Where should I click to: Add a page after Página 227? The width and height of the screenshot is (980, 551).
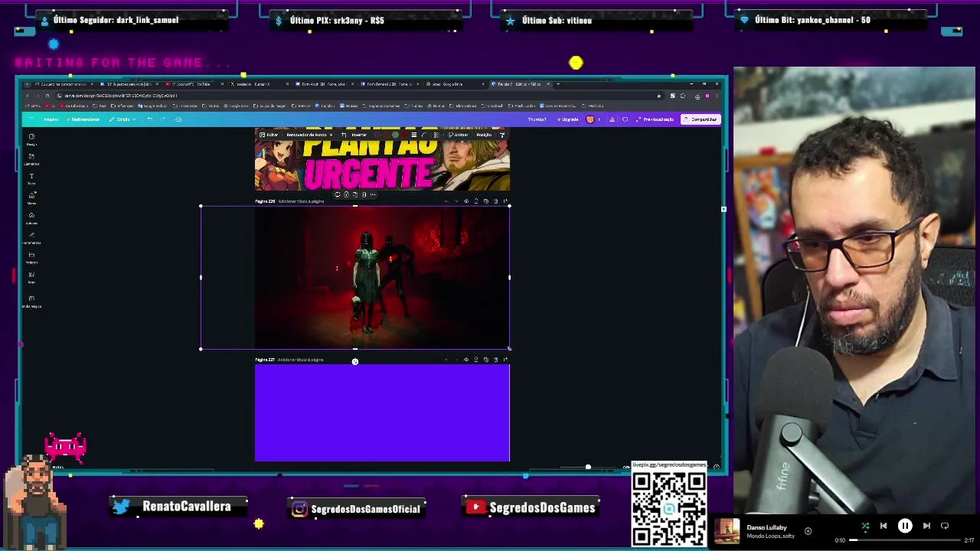click(505, 359)
